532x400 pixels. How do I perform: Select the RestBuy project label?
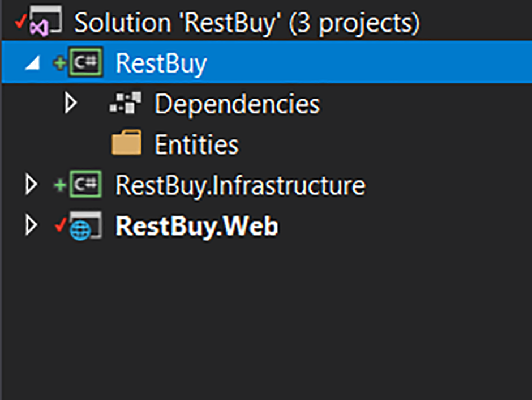[x=161, y=63]
